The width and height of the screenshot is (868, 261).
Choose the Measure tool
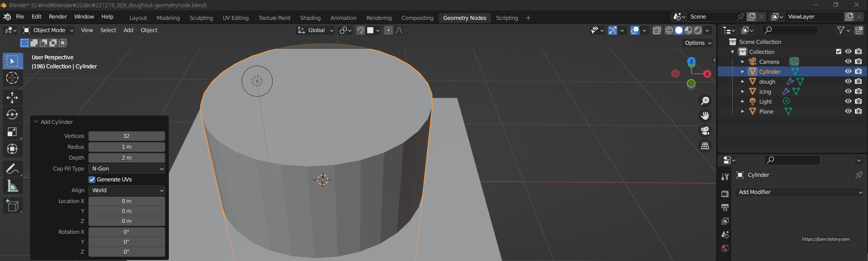coord(13,186)
